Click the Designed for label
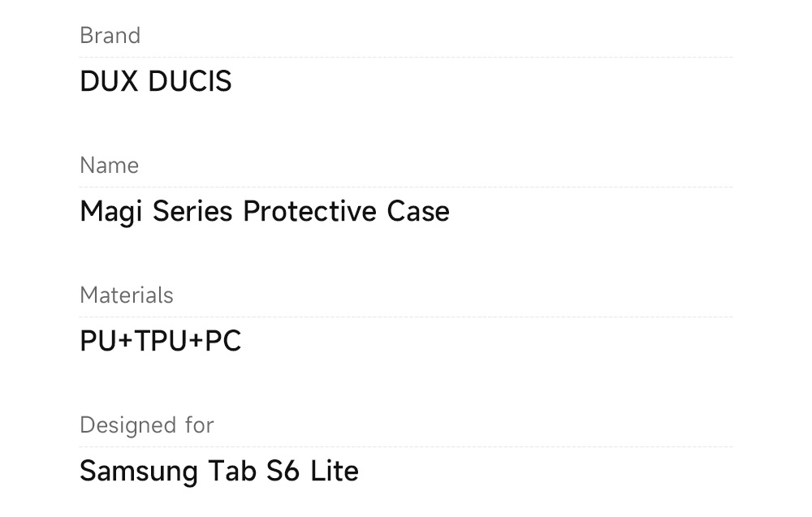 point(146,425)
